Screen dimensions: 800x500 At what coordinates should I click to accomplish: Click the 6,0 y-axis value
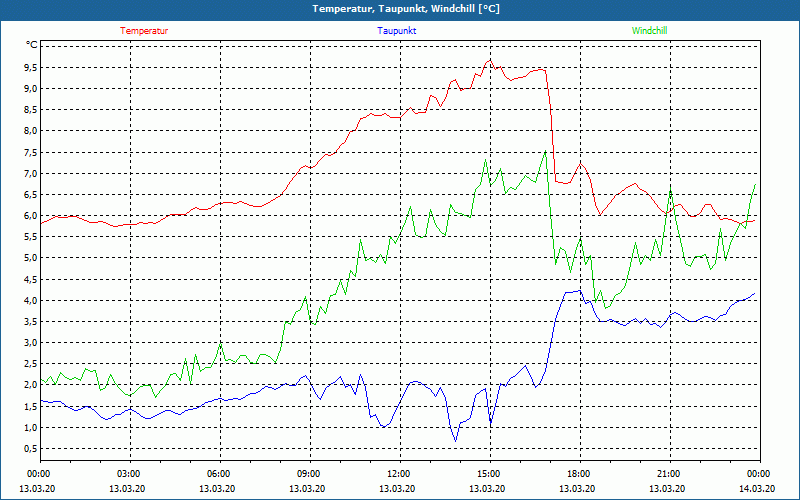[31, 216]
